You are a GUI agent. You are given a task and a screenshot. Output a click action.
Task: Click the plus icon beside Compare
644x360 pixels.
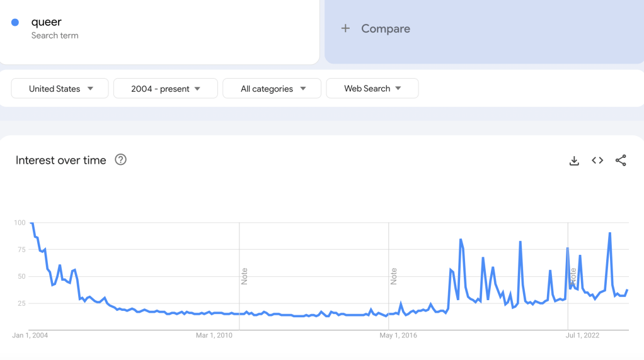click(345, 28)
